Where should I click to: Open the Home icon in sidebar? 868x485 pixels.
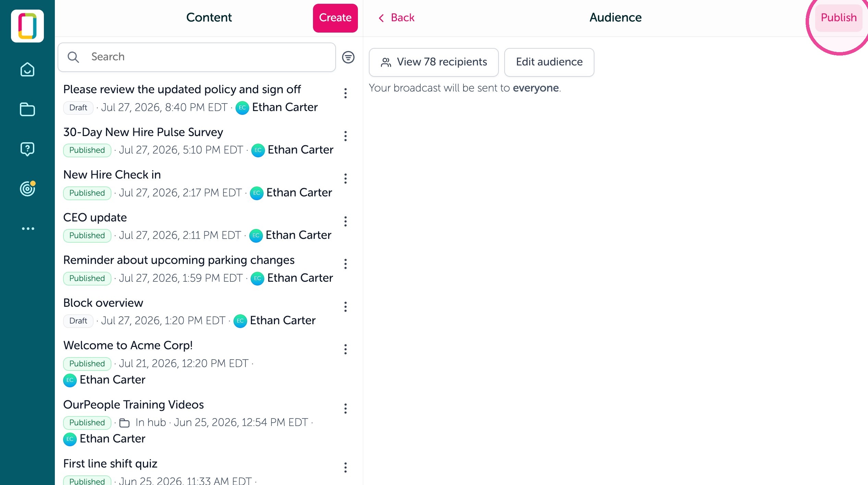point(27,70)
